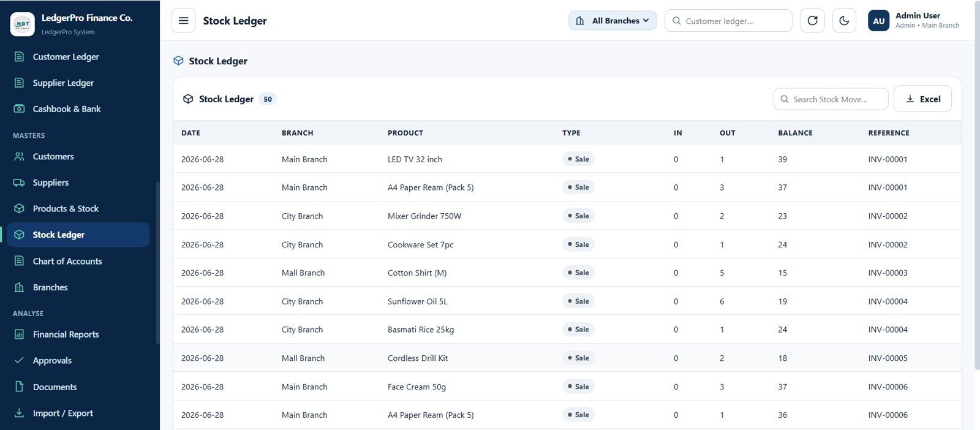Screen dimensions: 980x430
Task: Click the Cotton Shirt (M) product cell
Action: point(417,273)
